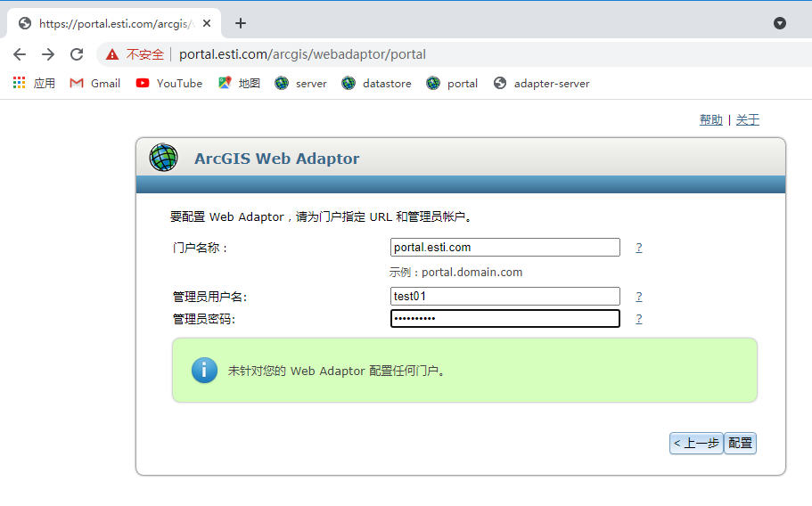Click the 不安全 security label
812x506 pixels.
[x=145, y=54]
